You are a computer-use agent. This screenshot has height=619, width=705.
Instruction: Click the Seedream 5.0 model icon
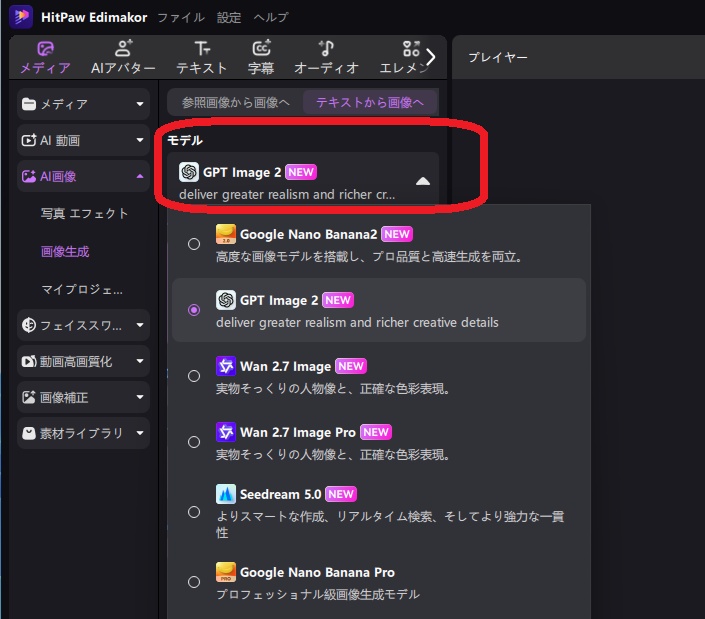[x=226, y=494]
